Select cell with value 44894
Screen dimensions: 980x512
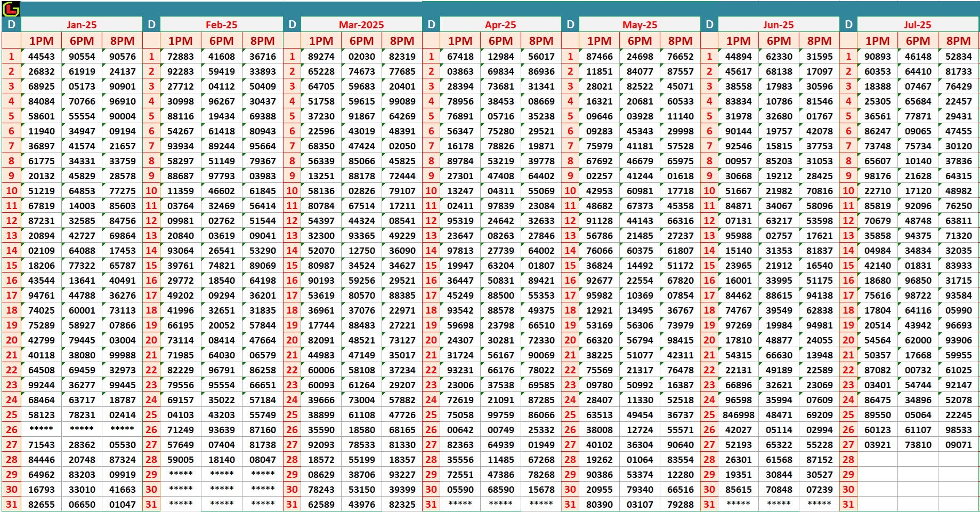(x=739, y=57)
